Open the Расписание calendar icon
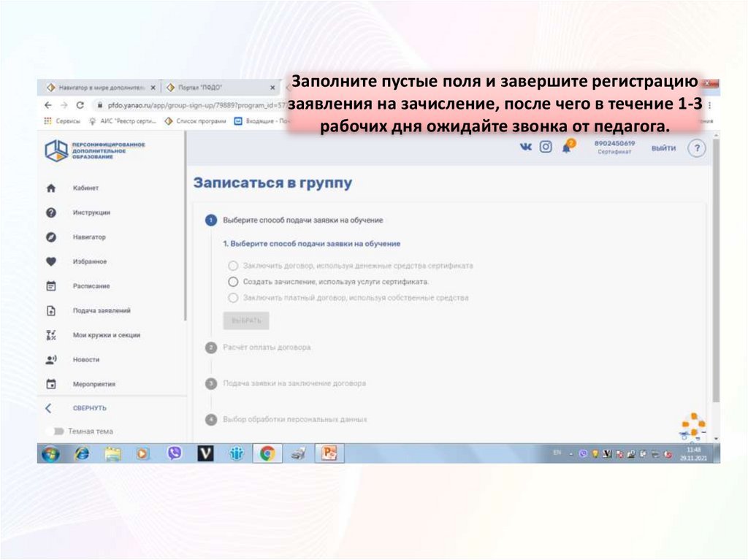The width and height of the screenshot is (748, 560). tap(51, 286)
